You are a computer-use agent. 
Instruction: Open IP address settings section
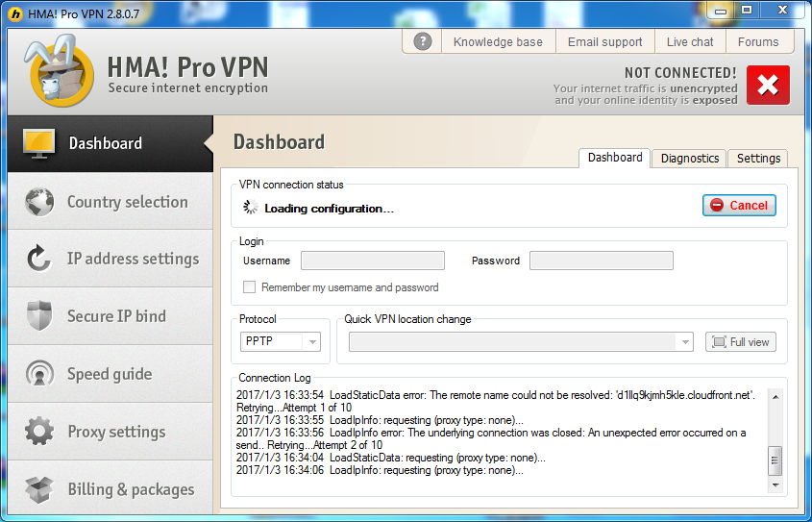pyautogui.click(x=111, y=259)
